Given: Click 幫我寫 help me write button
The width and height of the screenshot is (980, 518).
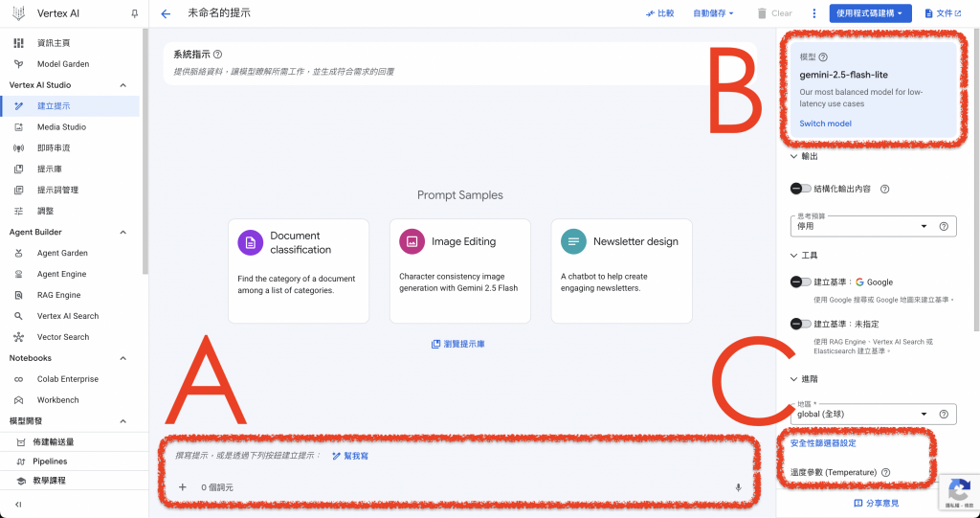Looking at the screenshot, I should 350,456.
